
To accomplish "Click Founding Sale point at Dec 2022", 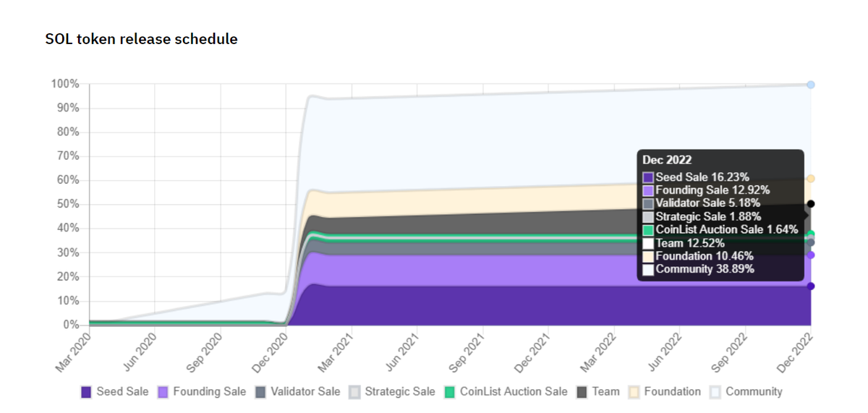I will (811, 255).
